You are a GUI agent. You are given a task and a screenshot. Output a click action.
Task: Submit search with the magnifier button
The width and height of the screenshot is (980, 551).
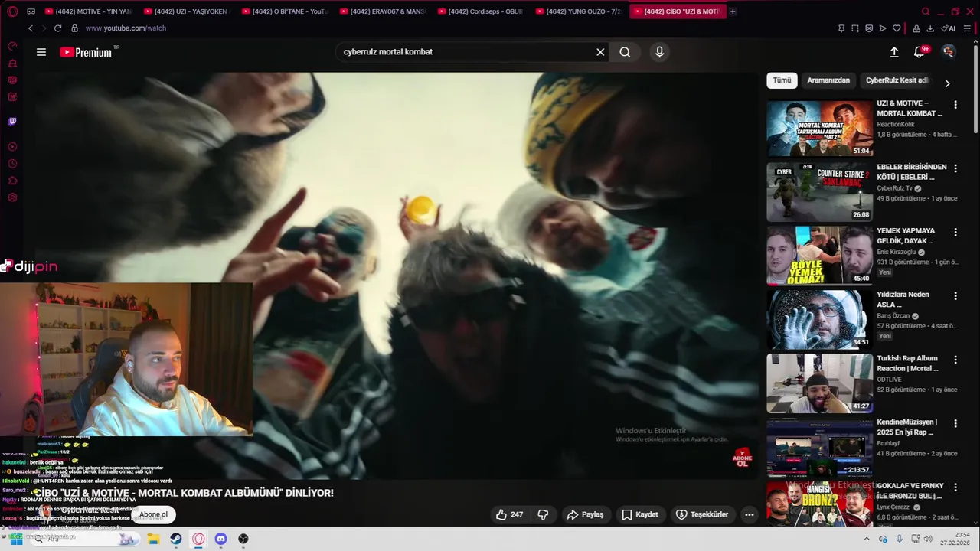(625, 52)
